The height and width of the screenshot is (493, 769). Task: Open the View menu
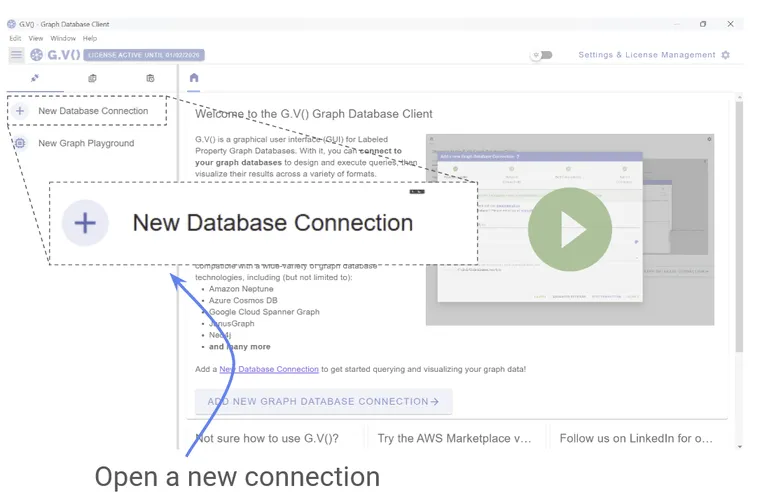coord(36,38)
